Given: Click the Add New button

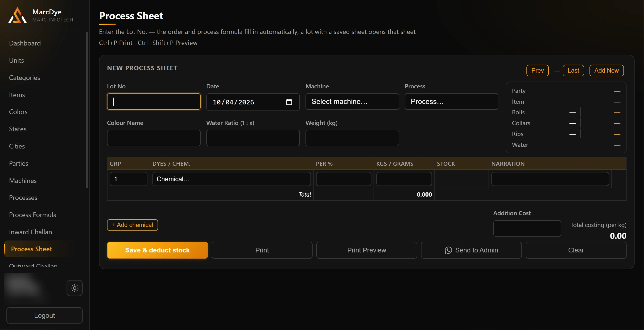Looking at the screenshot, I should pyautogui.click(x=607, y=70).
